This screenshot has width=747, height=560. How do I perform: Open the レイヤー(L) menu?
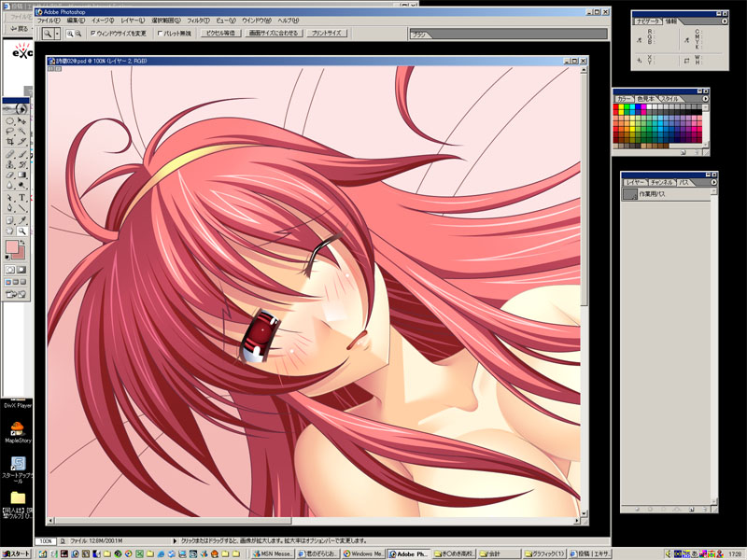pos(133,21)
